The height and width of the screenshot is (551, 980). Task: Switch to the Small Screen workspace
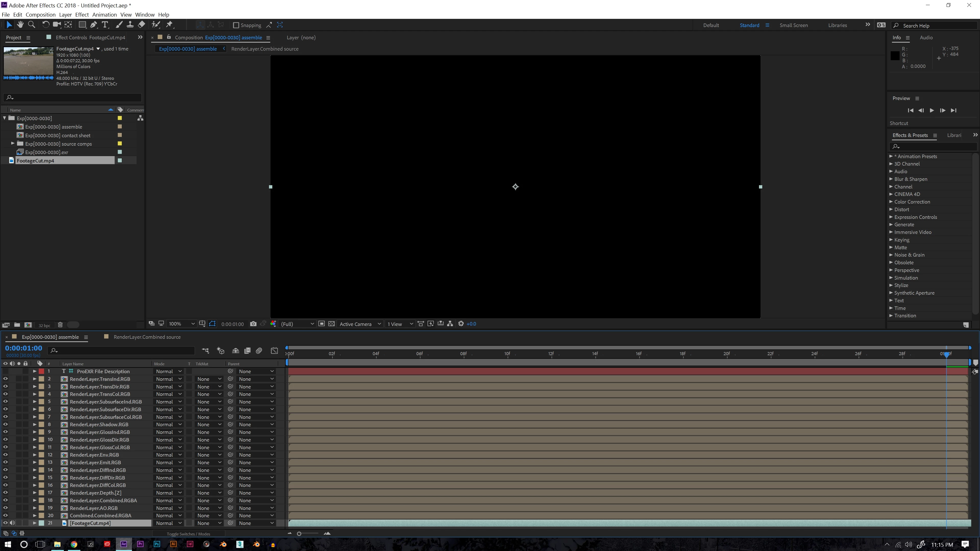793,26
